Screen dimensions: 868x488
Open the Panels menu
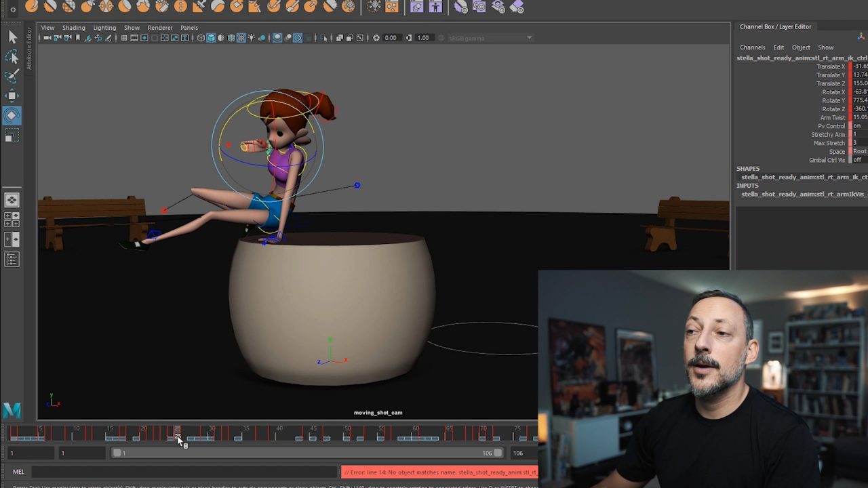189,28
